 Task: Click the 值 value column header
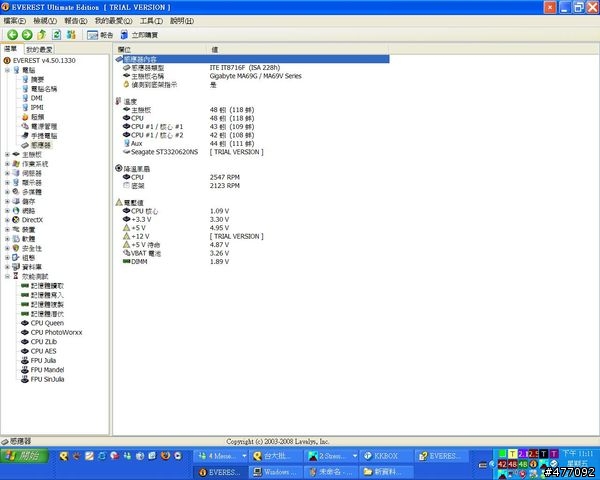[297, 49]
